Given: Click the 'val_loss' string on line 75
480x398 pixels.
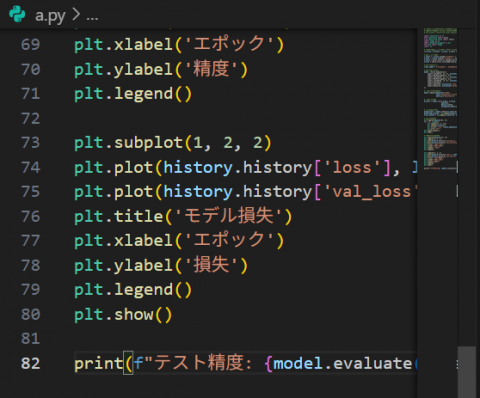Looking at the screenshot, I should tap(371, 192).
